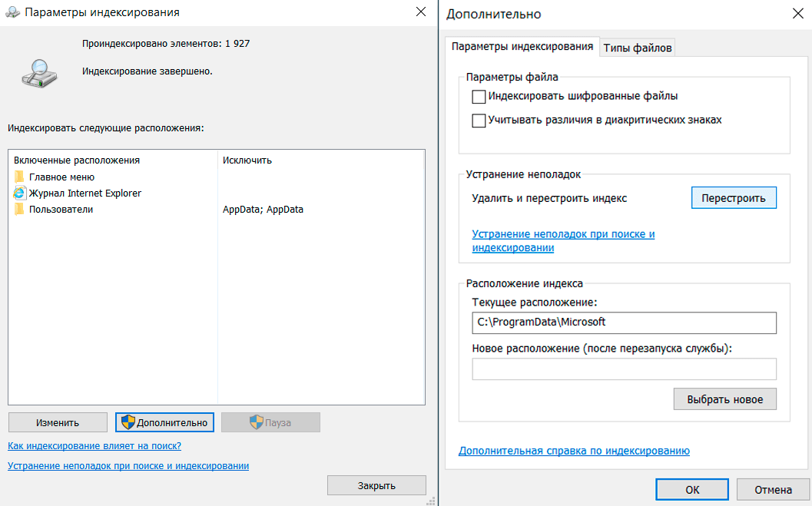Select the Пользователи folder icon
The image size is (812, 506).
(x=19, y=209)
